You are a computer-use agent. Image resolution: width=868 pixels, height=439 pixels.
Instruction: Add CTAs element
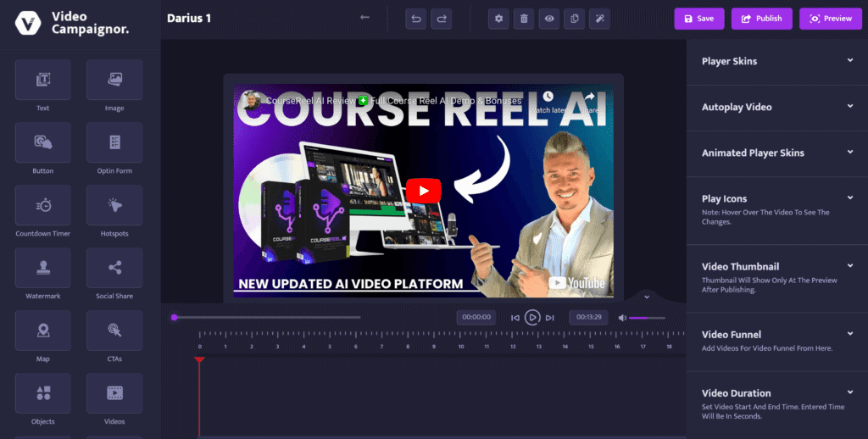[114, 331]
